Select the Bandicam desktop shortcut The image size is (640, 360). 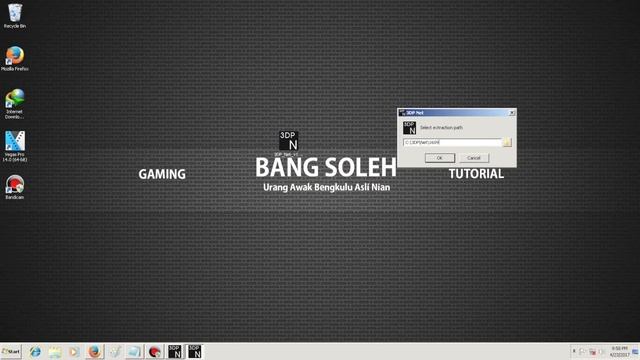(15, 187)
